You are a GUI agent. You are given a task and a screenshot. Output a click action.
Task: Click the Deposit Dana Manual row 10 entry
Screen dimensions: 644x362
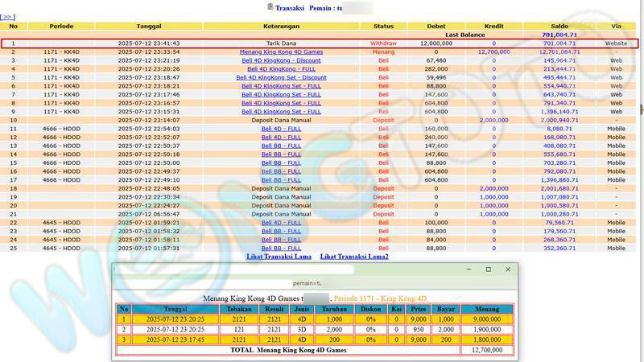tap(281, 120)
